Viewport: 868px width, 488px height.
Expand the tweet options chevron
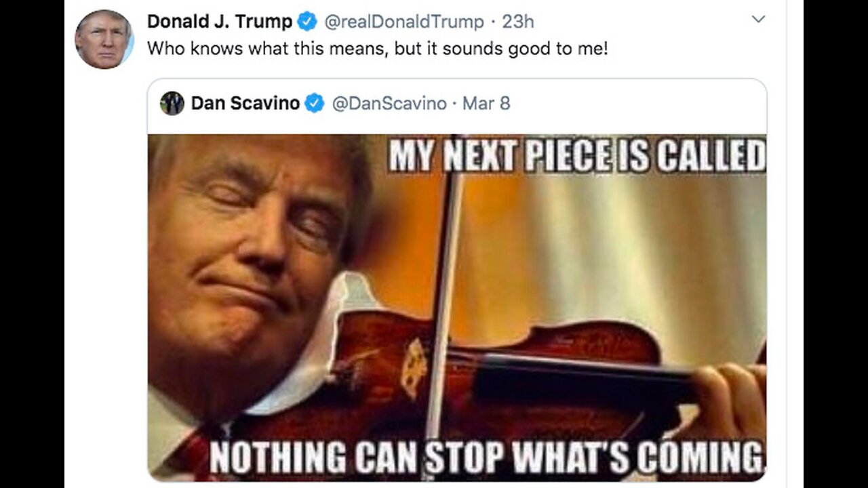[x=758, y=20]
